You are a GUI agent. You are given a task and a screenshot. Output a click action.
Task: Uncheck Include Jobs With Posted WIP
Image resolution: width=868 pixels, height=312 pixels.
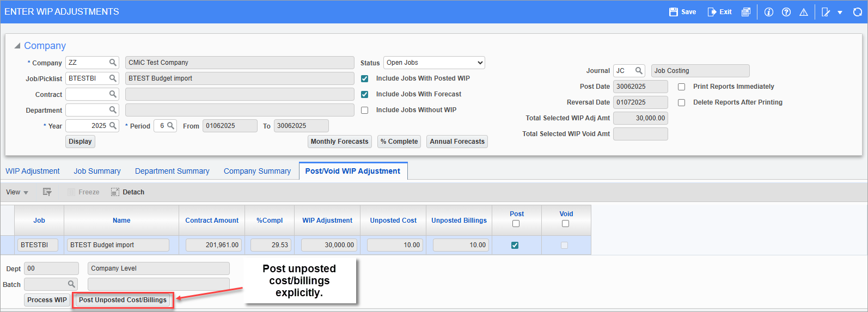click(x=365, y=79)
